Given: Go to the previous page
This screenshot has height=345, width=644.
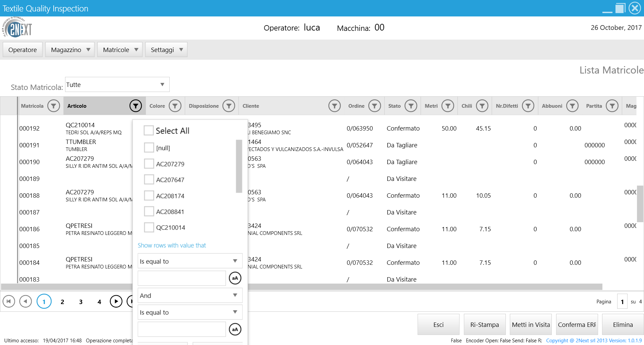Looking at the screenshot, I should (x=25, y=301).
